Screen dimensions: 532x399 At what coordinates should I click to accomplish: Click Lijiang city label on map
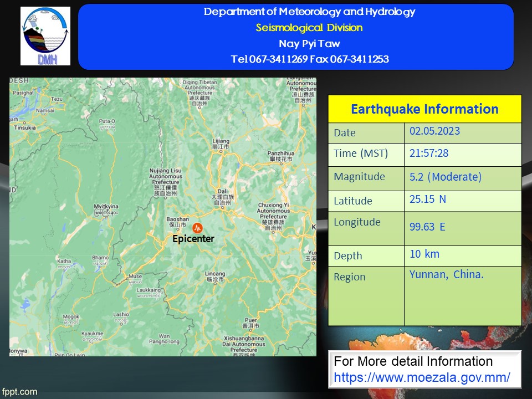click(221, 144)
